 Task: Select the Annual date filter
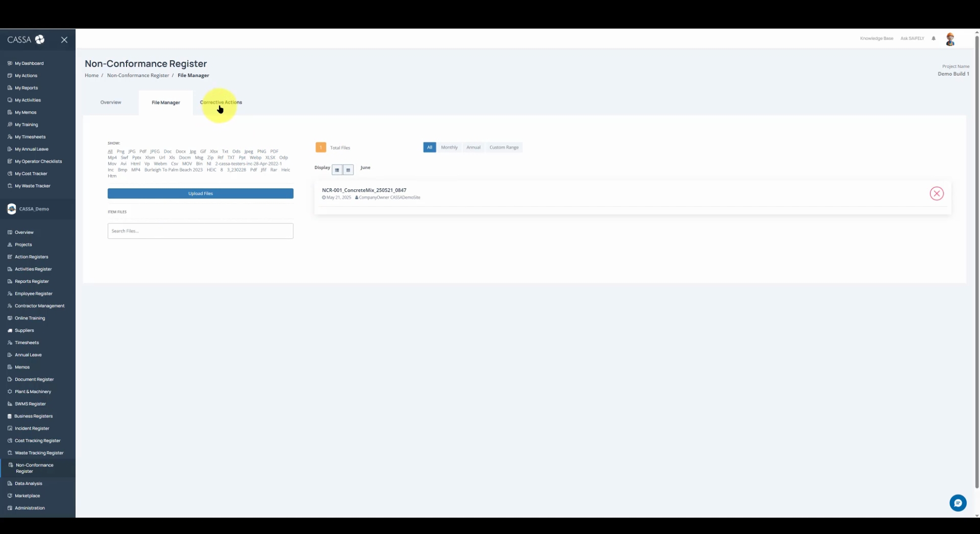[473, 147]
